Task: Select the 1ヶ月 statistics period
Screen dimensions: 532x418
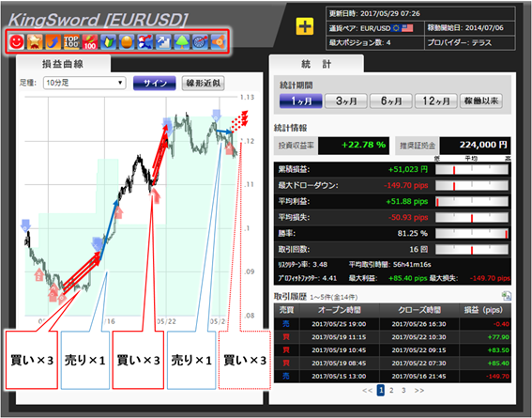Action: click(301, 101)
